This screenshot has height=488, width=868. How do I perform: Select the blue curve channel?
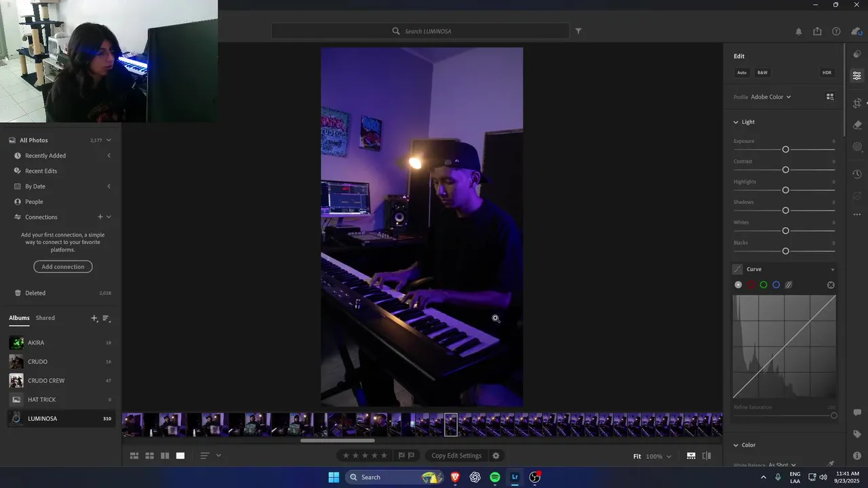pyautogui.click(x=776, y=285)
